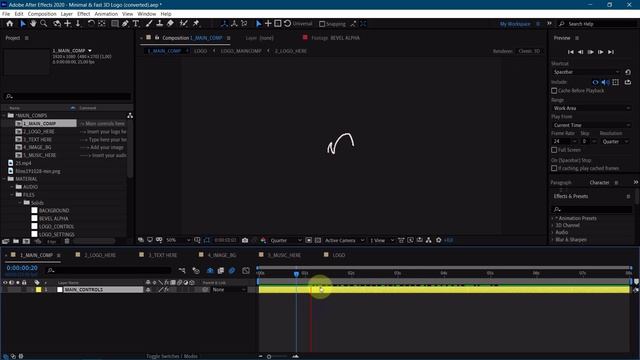Select the Hand tool
This screenshot has width=640, height=360.
click(x=33, y=24)
